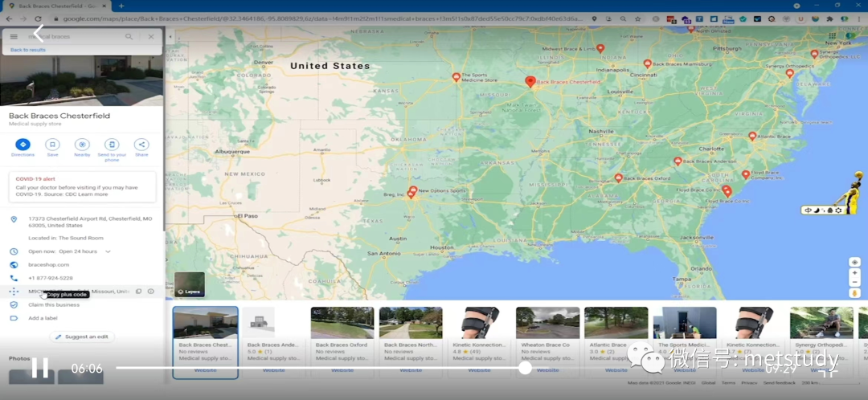Click the 'Suggest an edit' button

[83, 337]
